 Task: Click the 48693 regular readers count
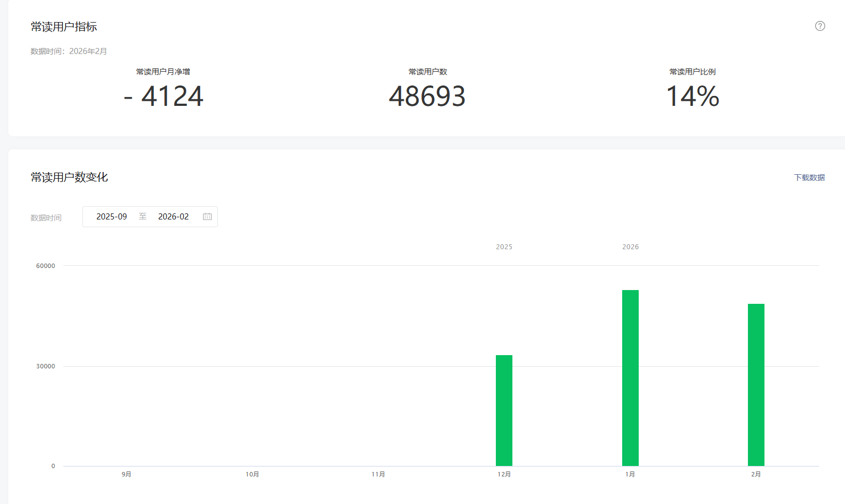427,96
